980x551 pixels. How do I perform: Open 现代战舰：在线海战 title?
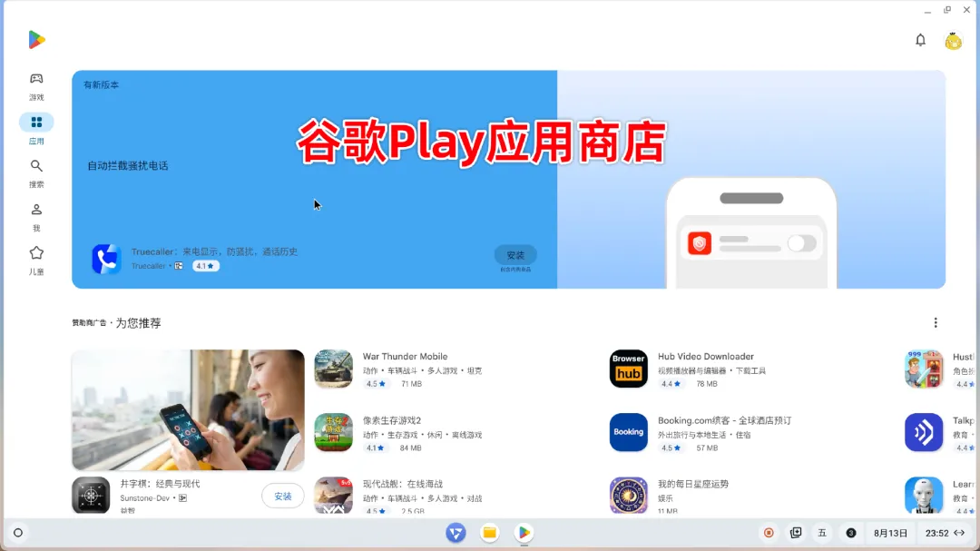[403, 484]
